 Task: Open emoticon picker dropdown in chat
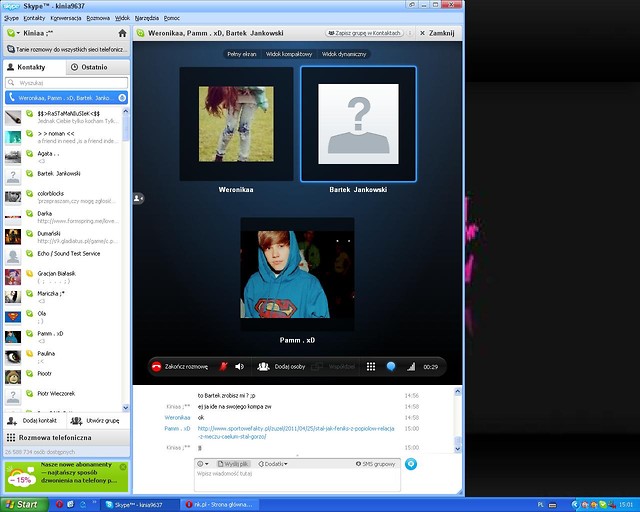click(x=203, y=464)
